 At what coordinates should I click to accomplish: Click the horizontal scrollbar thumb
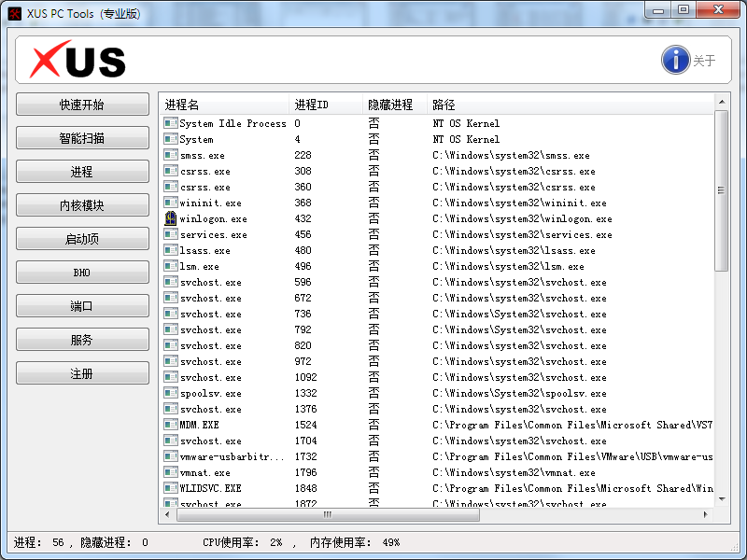coord(328,515)
